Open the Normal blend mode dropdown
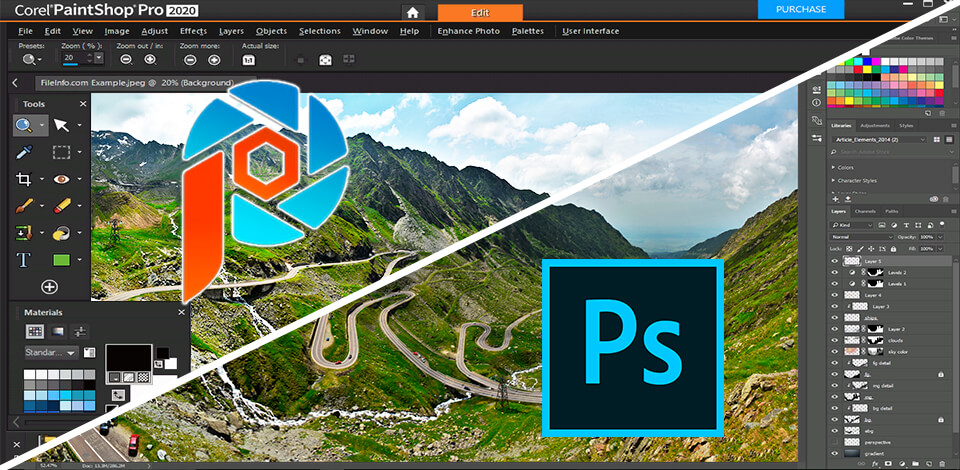The image size is (960, 470). [x=861, y=237]
